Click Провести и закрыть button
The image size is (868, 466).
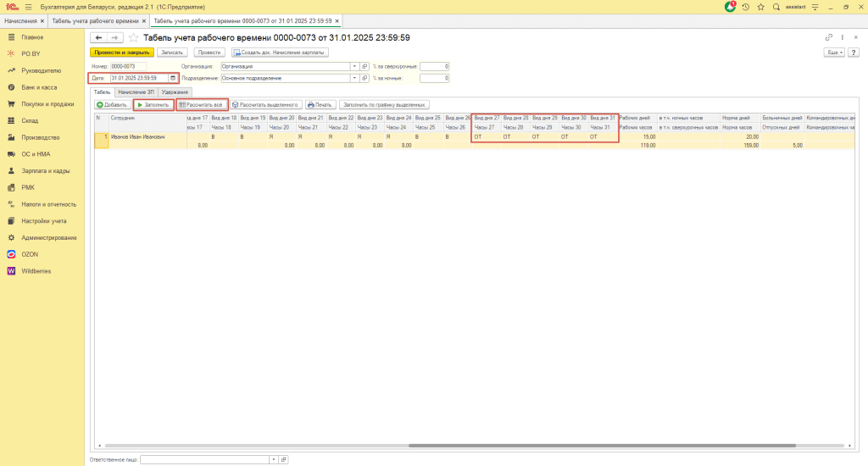point(122,53)
